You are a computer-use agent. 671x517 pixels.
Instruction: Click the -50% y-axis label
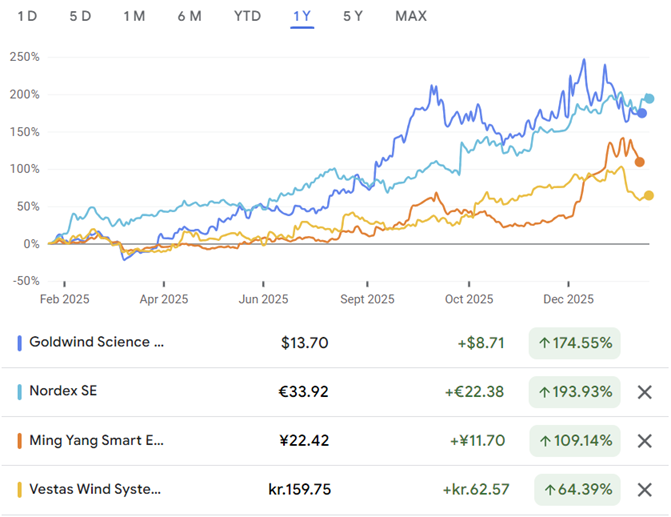coord(27,281)
